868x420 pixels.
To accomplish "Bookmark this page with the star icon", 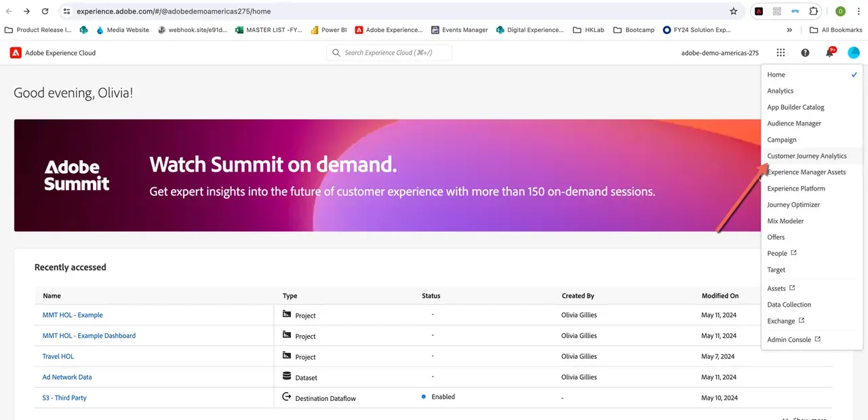I will coord(733,12).
